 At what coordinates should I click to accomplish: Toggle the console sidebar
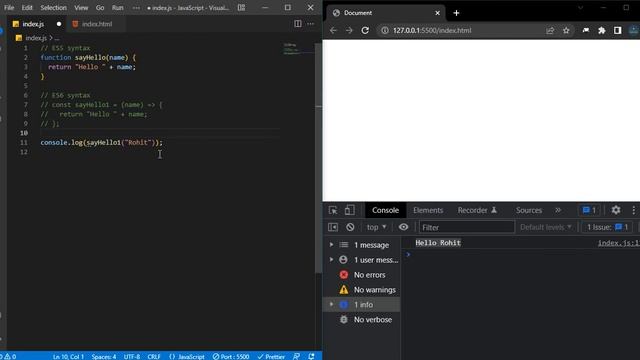tap(333, 227)
